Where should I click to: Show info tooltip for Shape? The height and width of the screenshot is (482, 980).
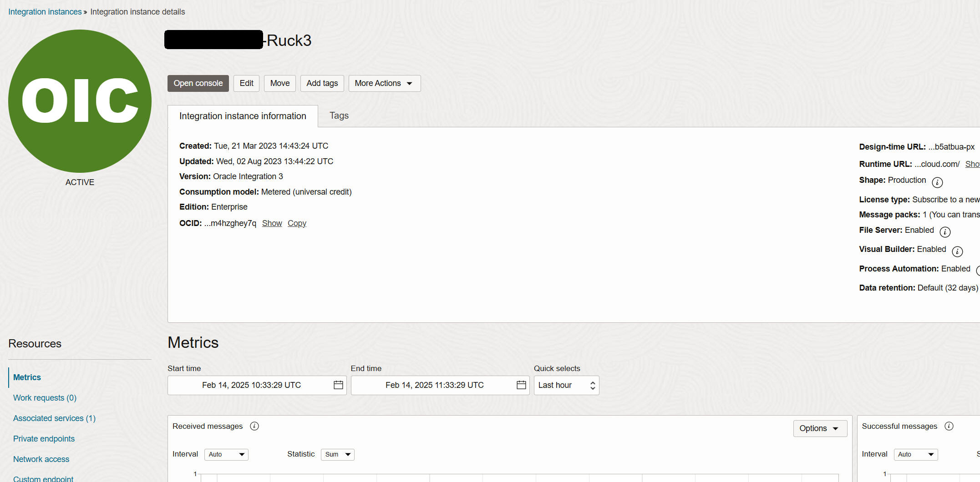point(937,182)
